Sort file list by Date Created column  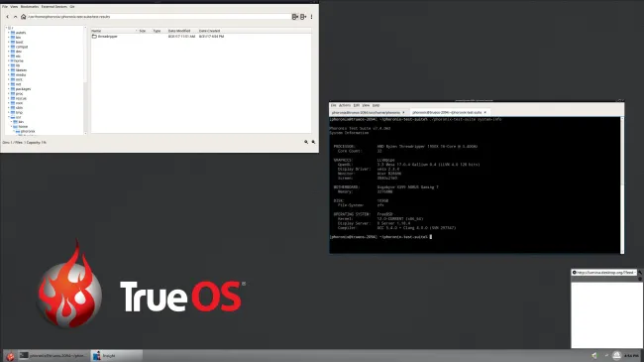point(209,31)
